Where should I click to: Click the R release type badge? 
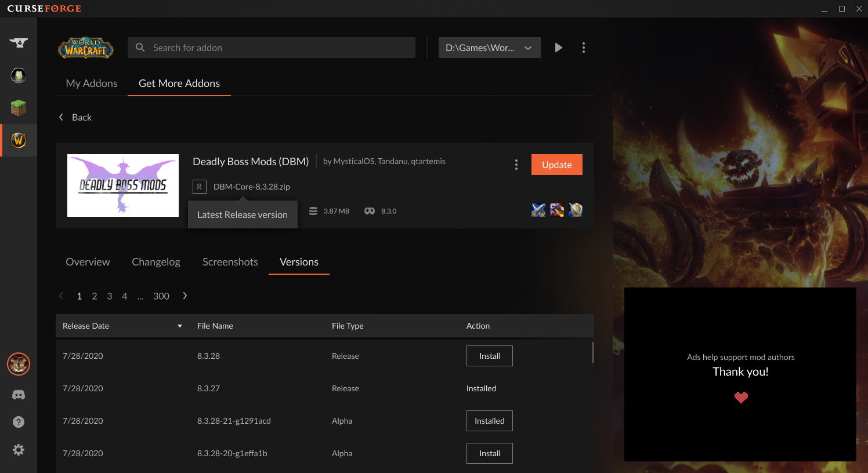pos(200,187)
